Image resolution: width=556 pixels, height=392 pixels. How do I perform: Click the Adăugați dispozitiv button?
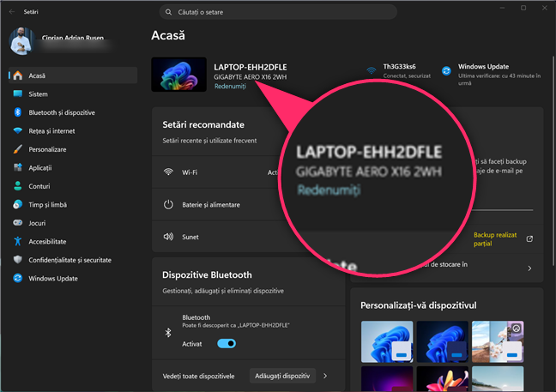[x=282, y=376]
